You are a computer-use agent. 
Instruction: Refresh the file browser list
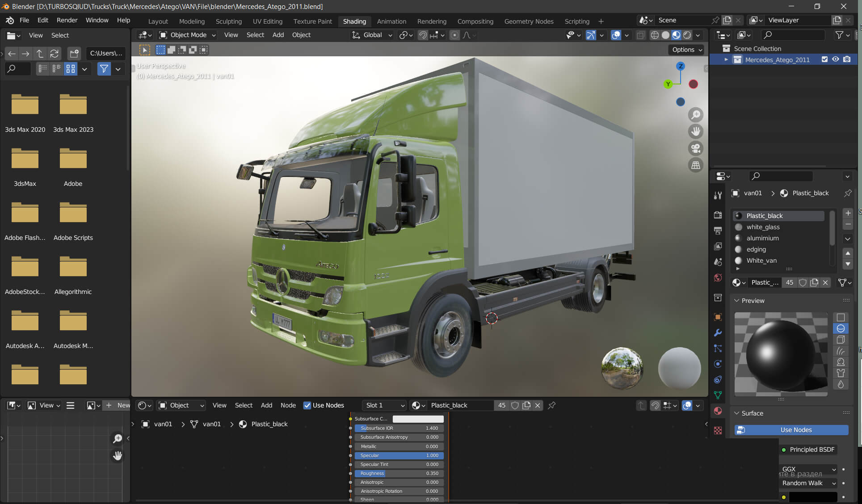[x=54, y=54]
